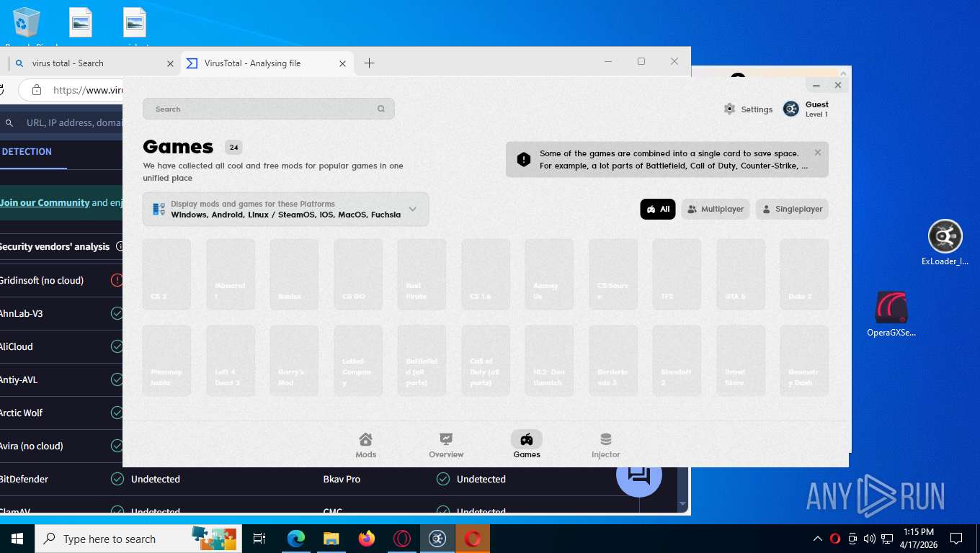Click the Windows Start button
Image resolution: width=980 pixels, height=553 pixels.
17,539
